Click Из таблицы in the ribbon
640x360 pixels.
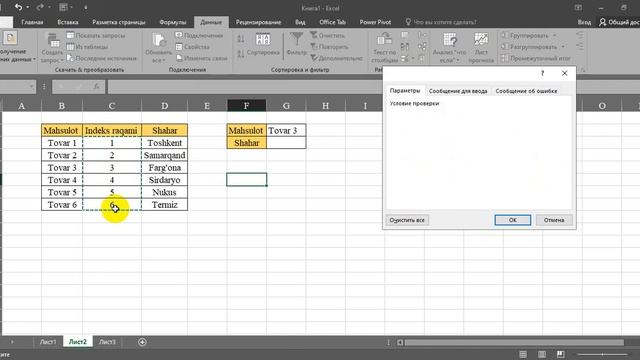[87, 47]
